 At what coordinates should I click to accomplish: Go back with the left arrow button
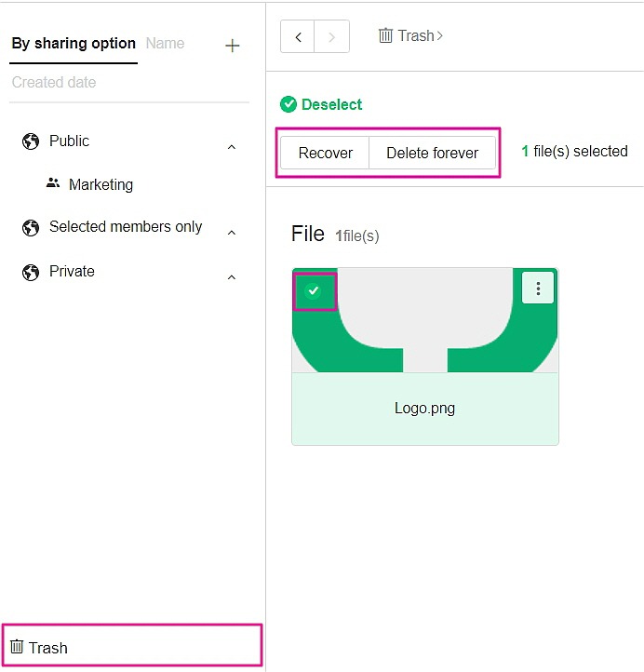tap(298, 37)
